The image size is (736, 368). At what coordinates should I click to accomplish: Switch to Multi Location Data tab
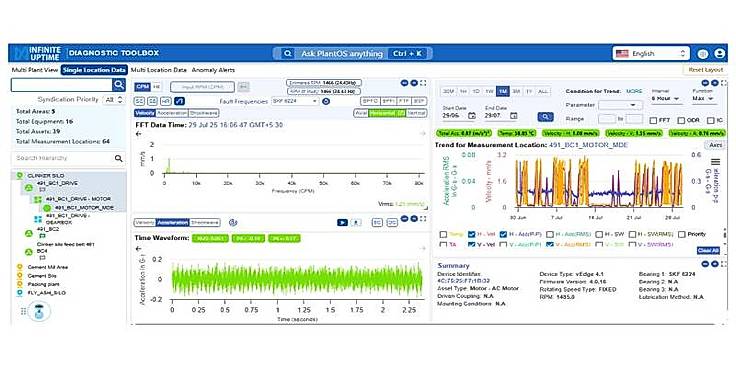point(159,70)
